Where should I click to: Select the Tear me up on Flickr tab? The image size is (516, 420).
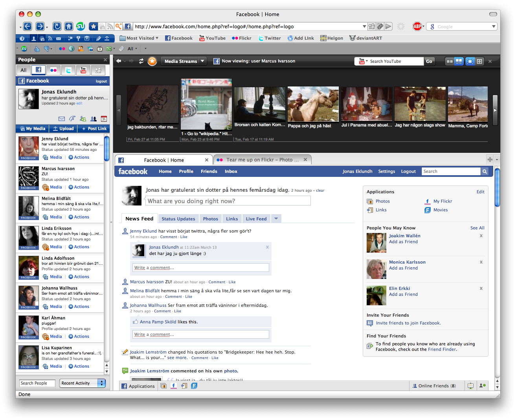click(262, 160)
